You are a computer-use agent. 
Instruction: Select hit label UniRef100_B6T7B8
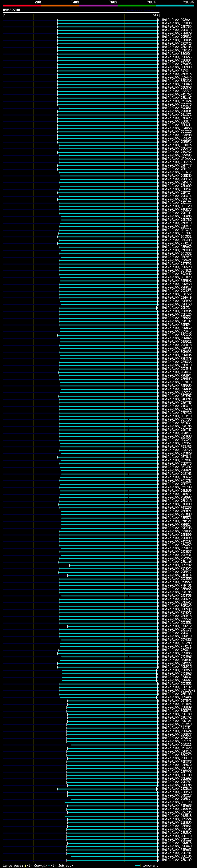coord(176,419)
